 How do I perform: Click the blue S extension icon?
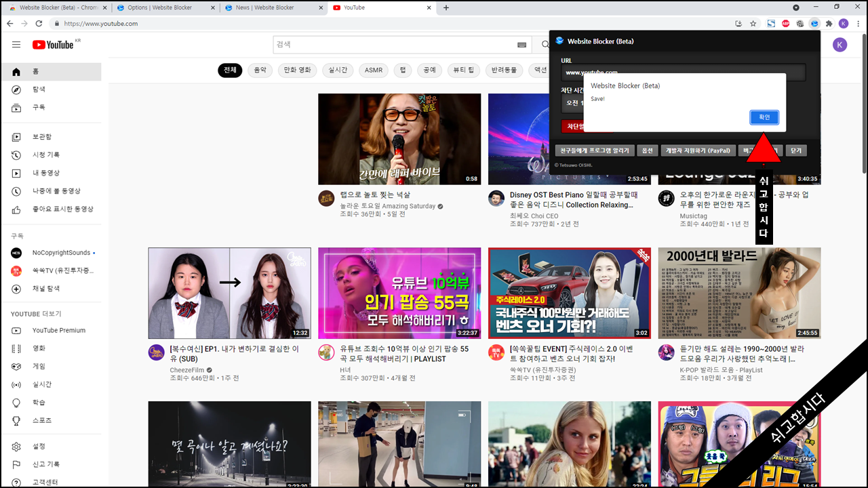tap(772, 24)
